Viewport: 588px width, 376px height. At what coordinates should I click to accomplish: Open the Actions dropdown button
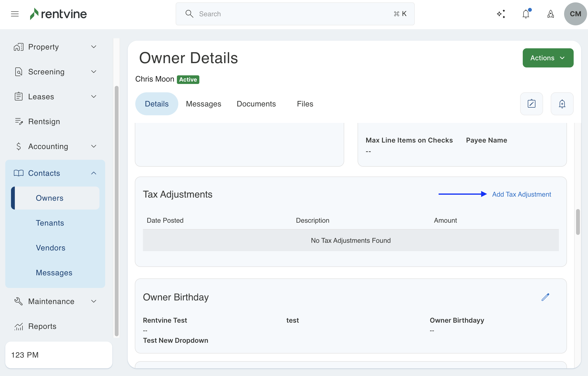(548, 58)
